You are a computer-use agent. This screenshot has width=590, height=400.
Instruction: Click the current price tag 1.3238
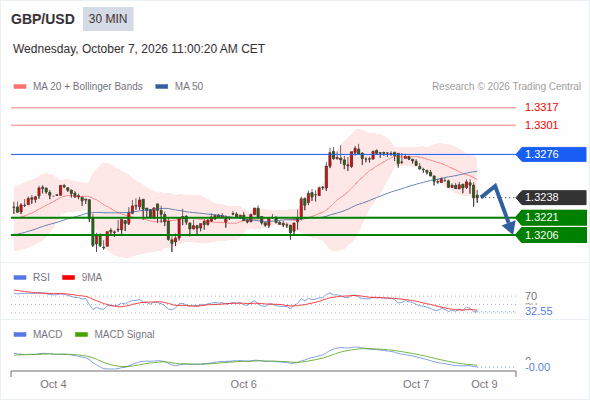pos(551,197)
